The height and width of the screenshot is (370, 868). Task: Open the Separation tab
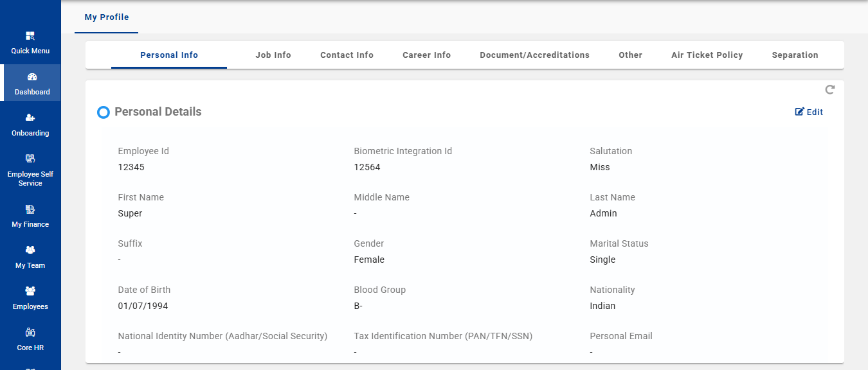795,55
